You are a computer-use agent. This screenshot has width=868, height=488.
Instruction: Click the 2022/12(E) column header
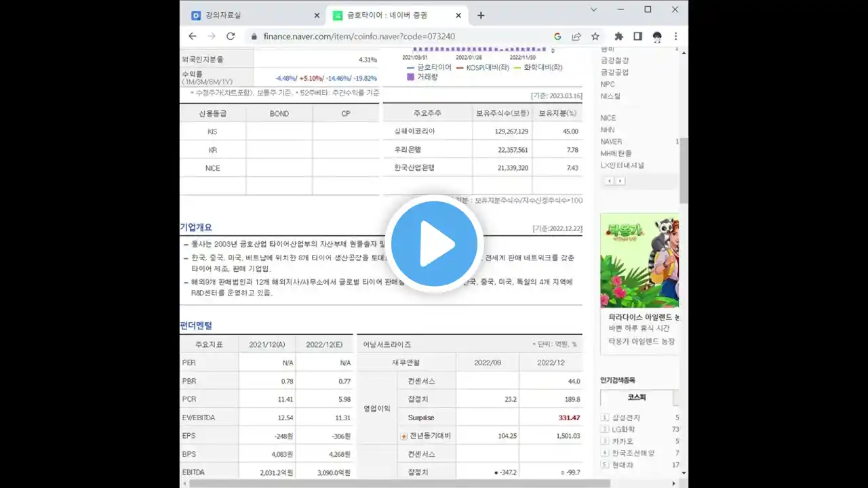click(x=325, y=344)
